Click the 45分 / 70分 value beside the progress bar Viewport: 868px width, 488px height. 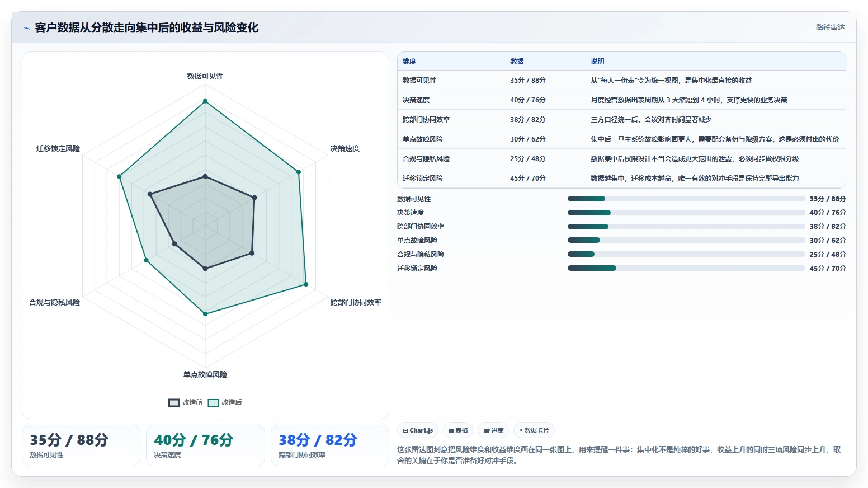click(x=828, y=269)
